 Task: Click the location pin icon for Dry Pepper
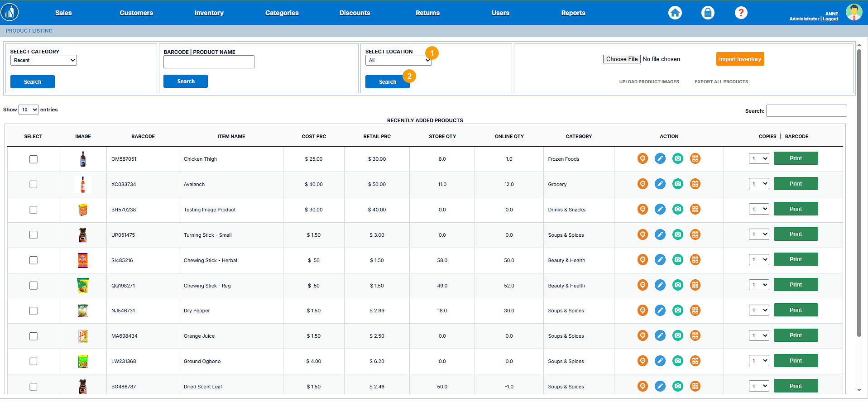click(643, 311)
